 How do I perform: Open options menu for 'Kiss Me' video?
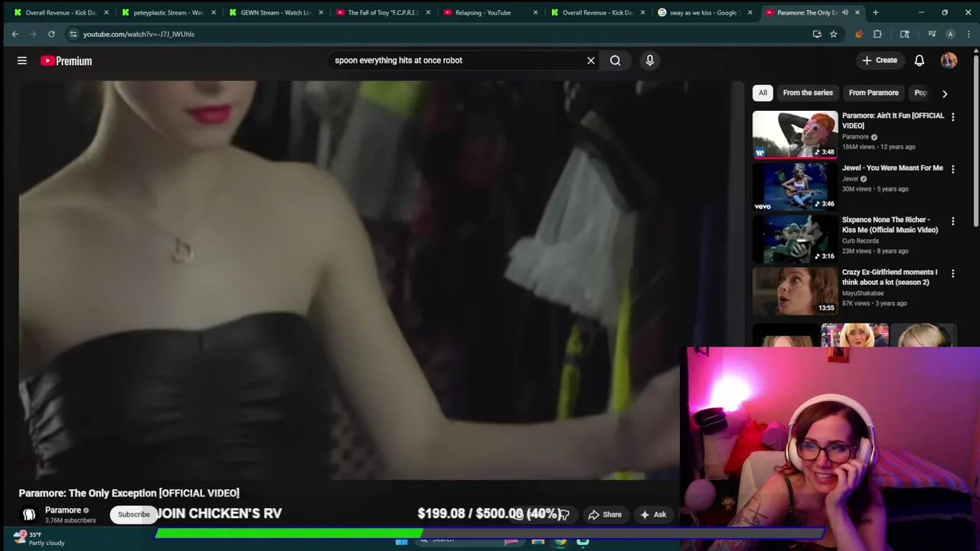point(952,221)
